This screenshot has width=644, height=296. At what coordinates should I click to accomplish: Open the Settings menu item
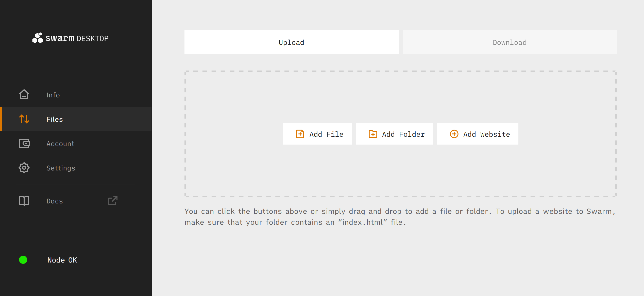click(61, 168)
